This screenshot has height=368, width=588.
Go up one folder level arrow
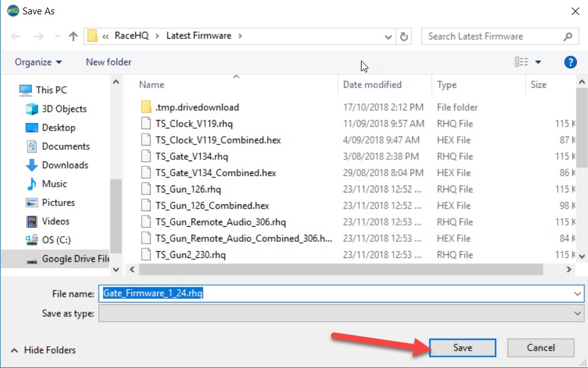(73, 36)
